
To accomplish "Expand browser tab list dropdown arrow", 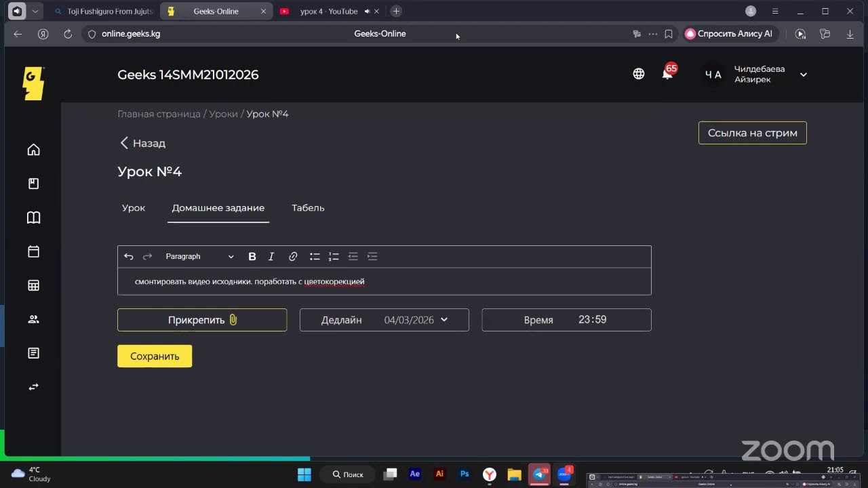I will click(35, 11).
